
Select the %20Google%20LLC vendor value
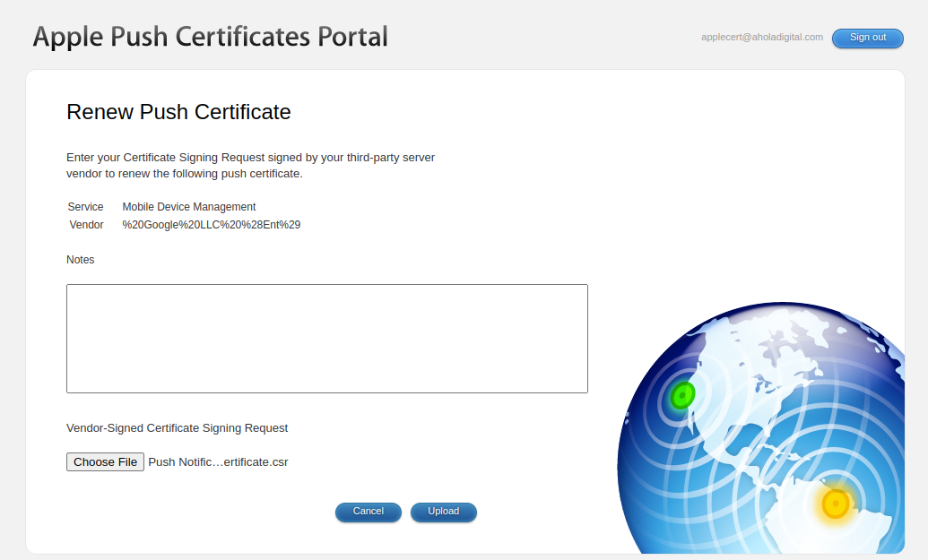tap(212, 225)
